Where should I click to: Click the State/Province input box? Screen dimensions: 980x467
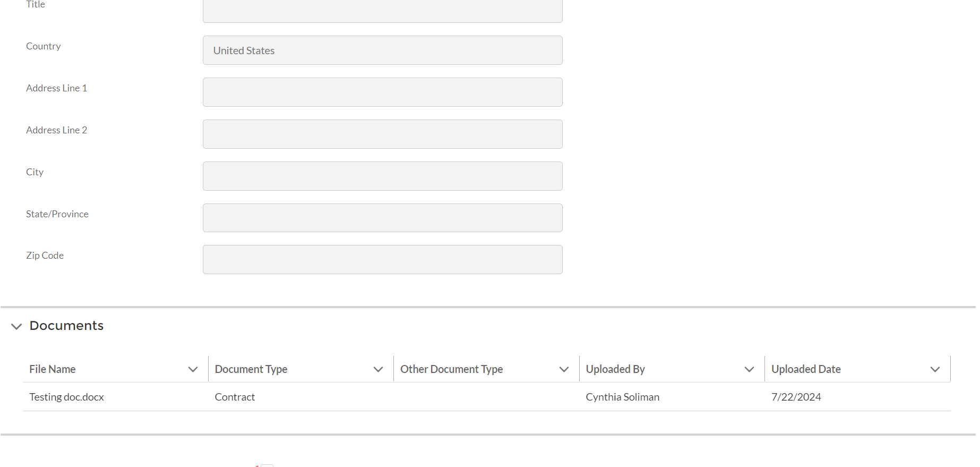tap(382, 218)
